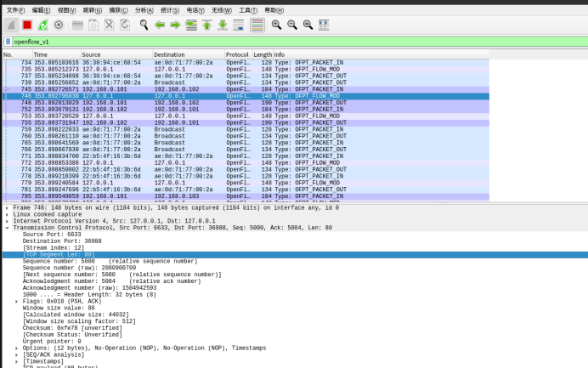Sort by Info column header
The height and width of the screenshot is (368, 588).
pyautogui.click(x=381, y=54)
